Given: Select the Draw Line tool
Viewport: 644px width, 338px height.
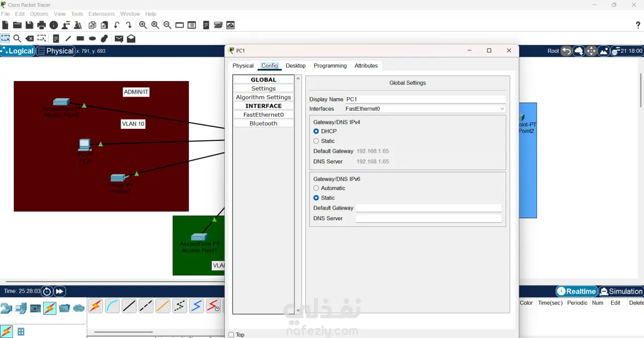Looking at the screenshot, I should click(68, 38).
